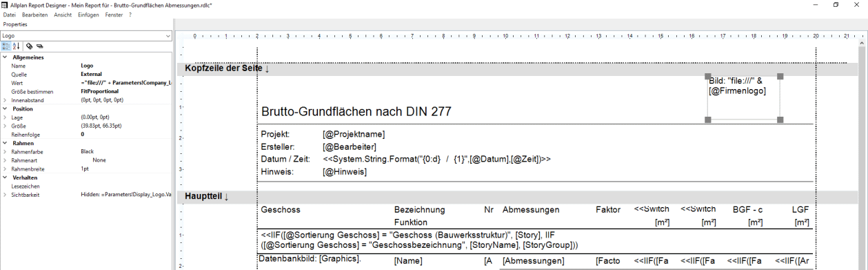The height and width of the screenshot is (270, 868).
Task: Select the Lesezeichen property row
Action: (x=86, y=186)
